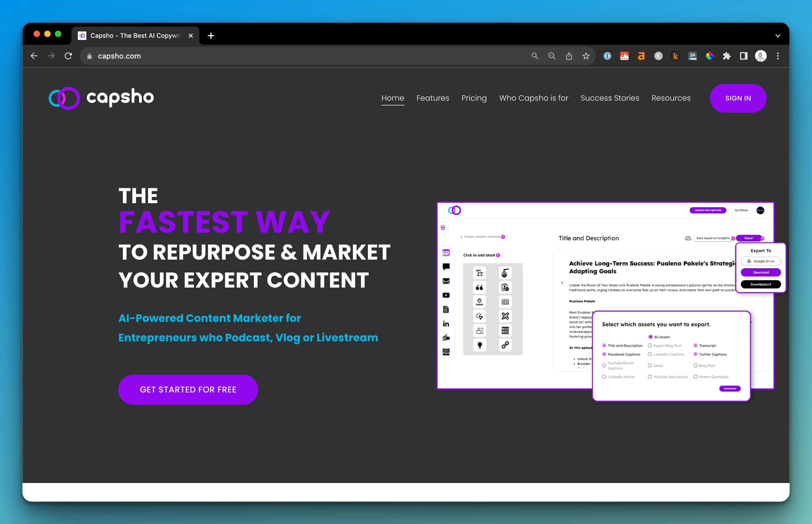Open the black square k extension
Viewport: 812px width, 524px height.
click(676, 56)
